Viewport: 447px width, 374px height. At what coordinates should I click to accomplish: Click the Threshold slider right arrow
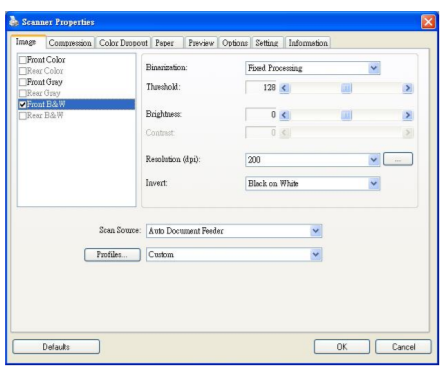click(x=407, y=88)
